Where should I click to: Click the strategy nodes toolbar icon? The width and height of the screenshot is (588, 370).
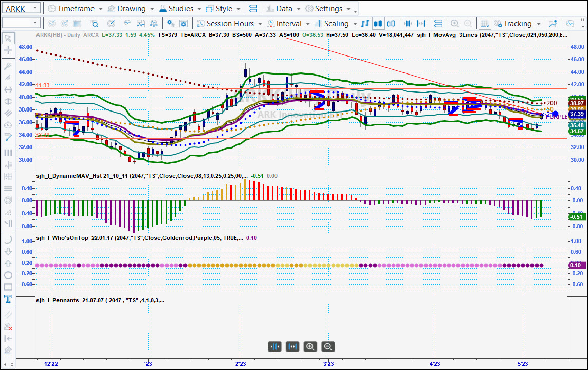(153, 23)
